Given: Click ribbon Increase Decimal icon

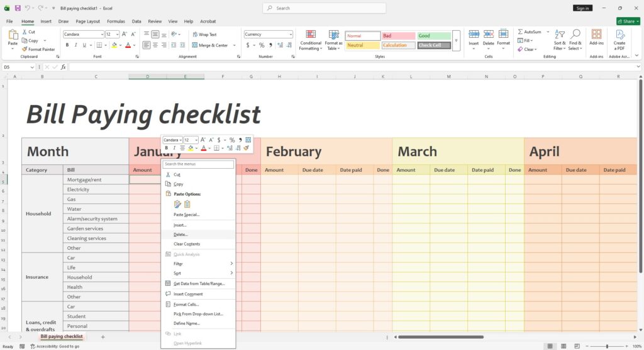Looking at the screenshot, I should [280, 45].
